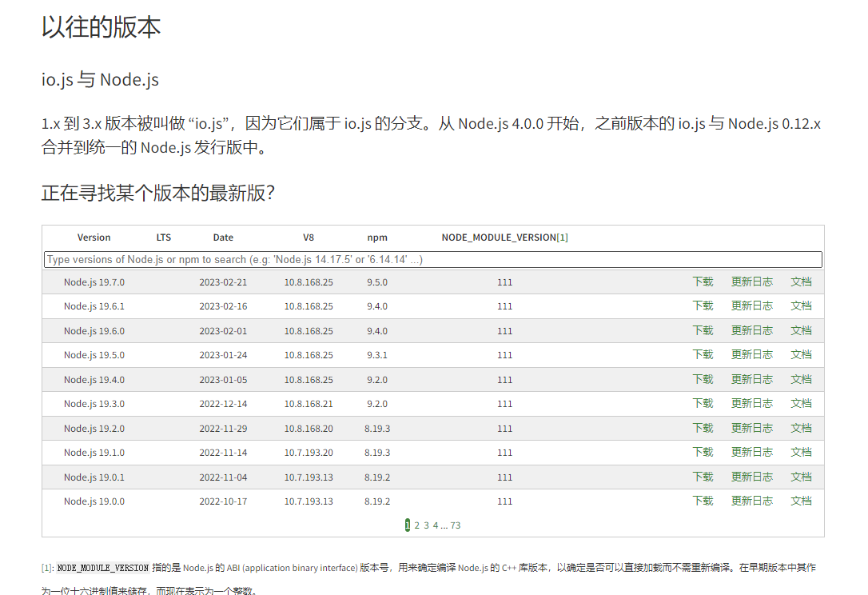The width and height of the screenshot is (868, 595).
Task: Click the 正在寻找某个版本的最新版 heading
Action: (x=158, y=193)
